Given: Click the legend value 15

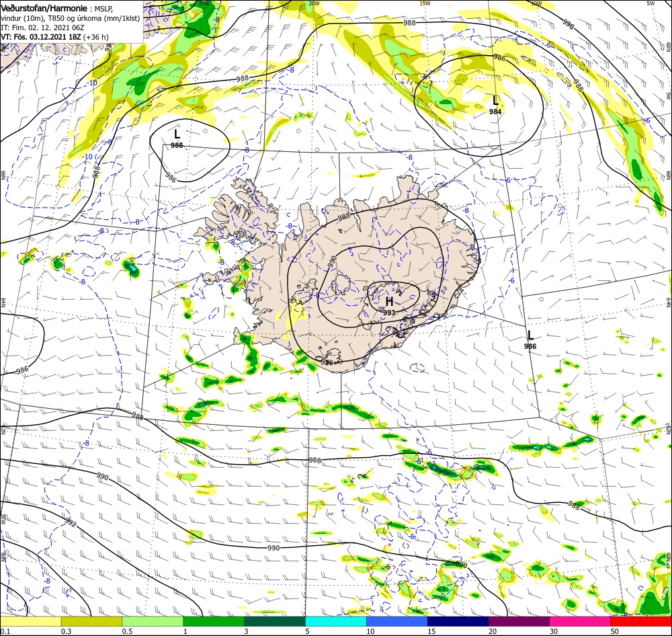Looking at the screenshot, I should pos(431,631).
